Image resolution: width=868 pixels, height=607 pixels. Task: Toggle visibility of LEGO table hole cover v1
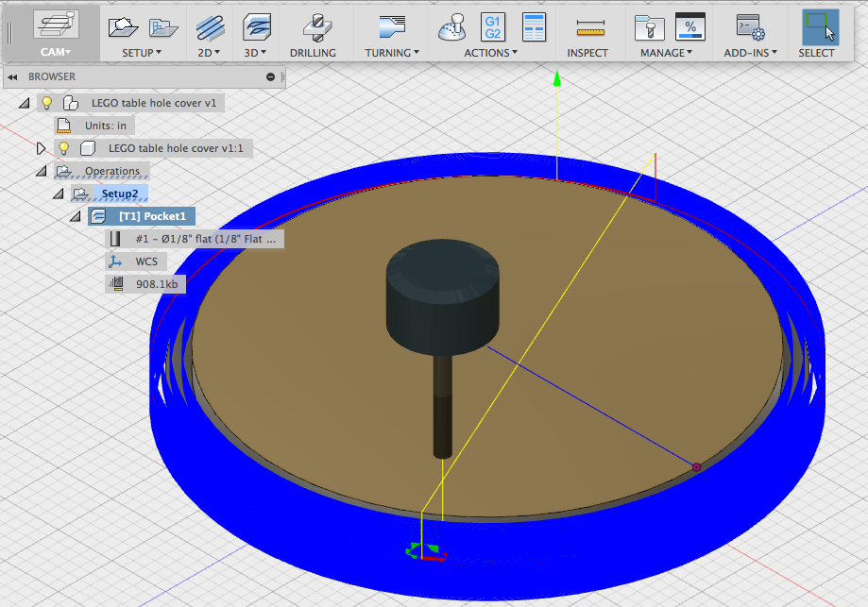45,102
